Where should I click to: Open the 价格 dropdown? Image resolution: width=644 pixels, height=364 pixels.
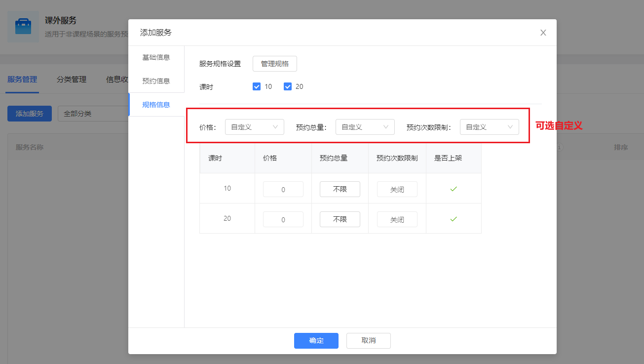255,127
